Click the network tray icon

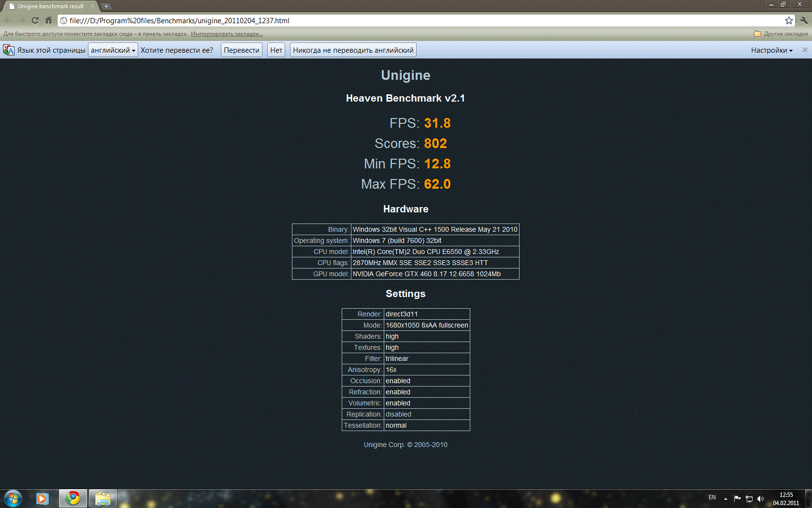pos(749,499)
